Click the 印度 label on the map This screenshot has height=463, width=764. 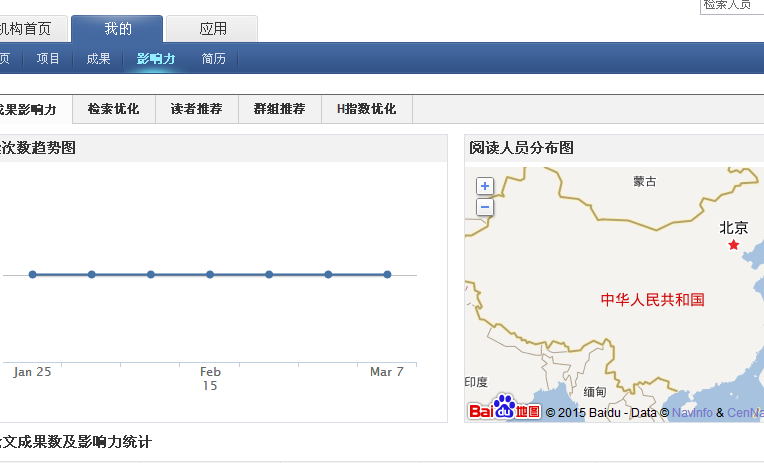click(x=476, y=382)
